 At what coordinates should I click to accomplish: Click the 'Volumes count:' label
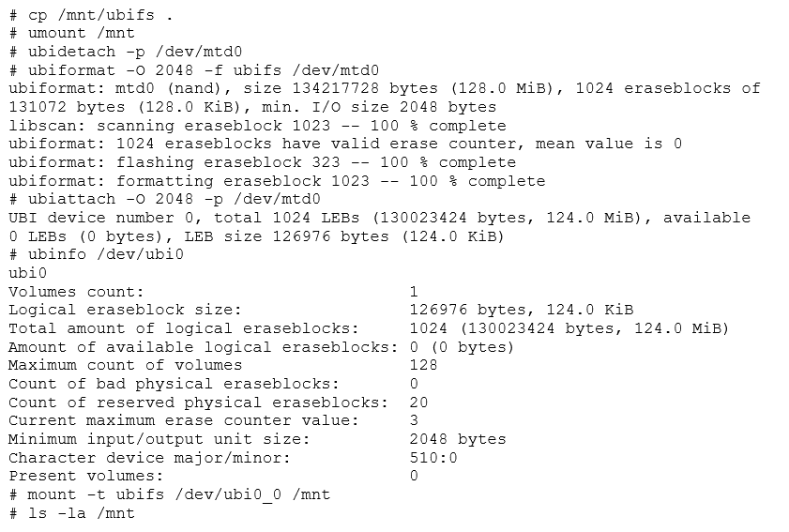pos(77,292)
